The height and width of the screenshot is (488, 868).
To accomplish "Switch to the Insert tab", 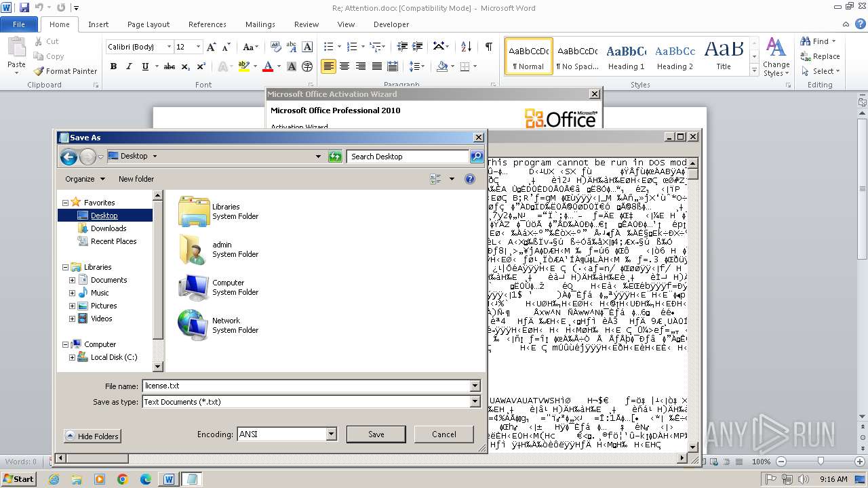I will [98, 24].
